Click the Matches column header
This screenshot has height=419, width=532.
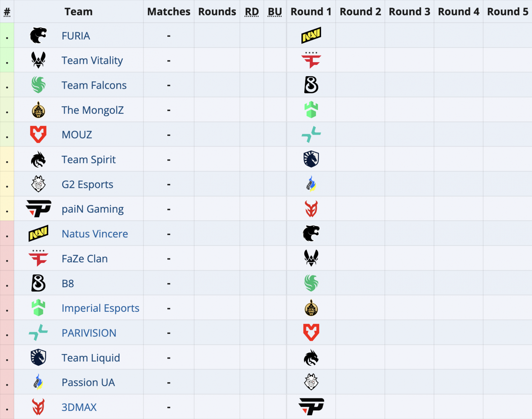click(x=169, y=12)
